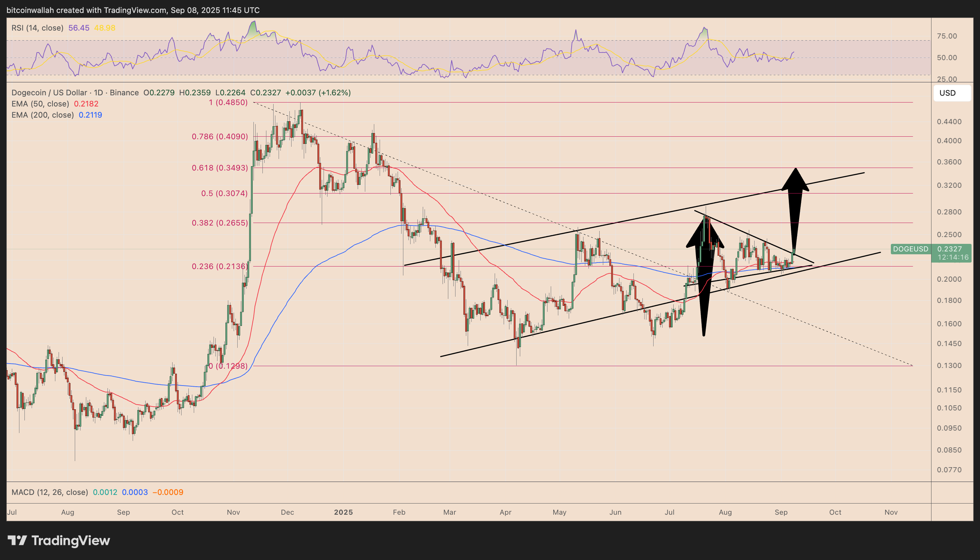Click Fibonacci level 0.786 (0.4090) label

(220, 137)
